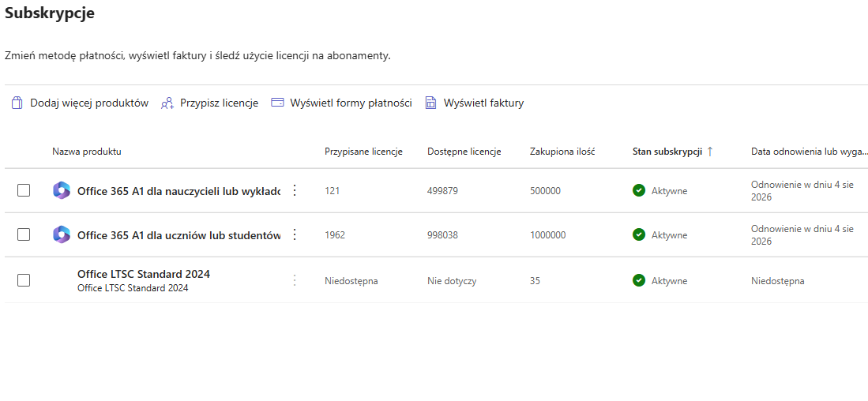Screen dimensions: 868x401
Task: Click the purchased quantity 1000000
Action: (x=548, y=235)
